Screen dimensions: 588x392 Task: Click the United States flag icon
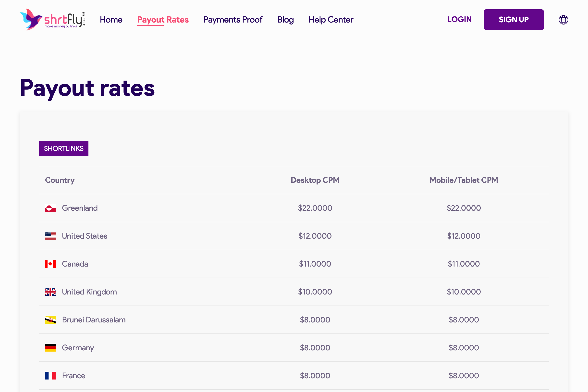pyautogui.click(x=50, y=236)
